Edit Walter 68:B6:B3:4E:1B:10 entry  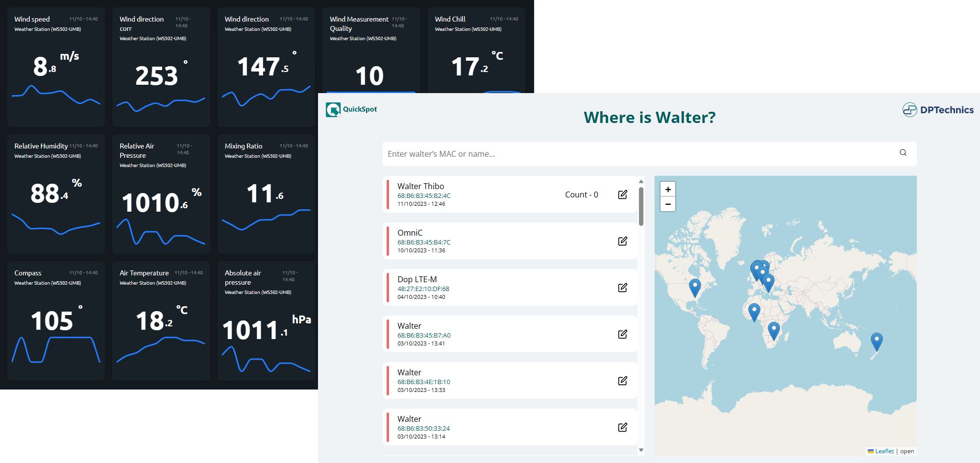point(622,381)
